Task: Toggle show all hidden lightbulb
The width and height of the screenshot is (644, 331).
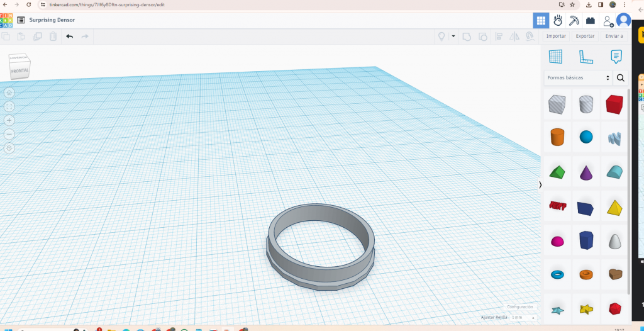Action: tap(441, 36)
